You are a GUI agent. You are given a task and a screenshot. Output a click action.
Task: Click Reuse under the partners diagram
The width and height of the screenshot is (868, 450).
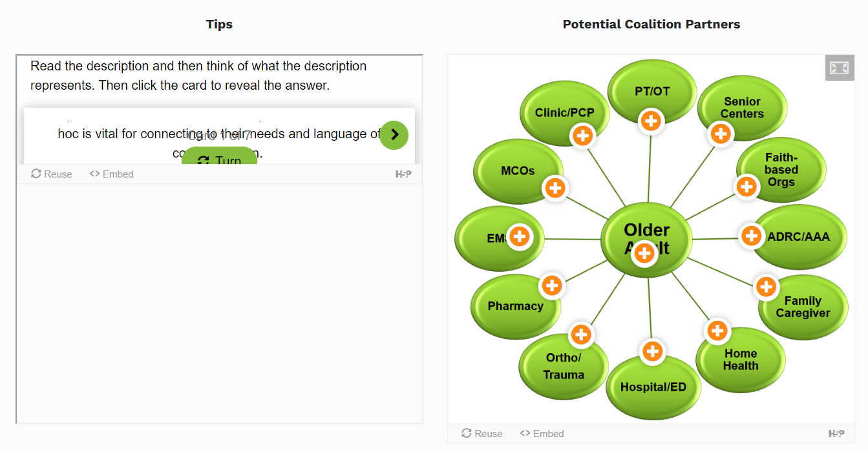pyautogui.click(x=482, y=434)
